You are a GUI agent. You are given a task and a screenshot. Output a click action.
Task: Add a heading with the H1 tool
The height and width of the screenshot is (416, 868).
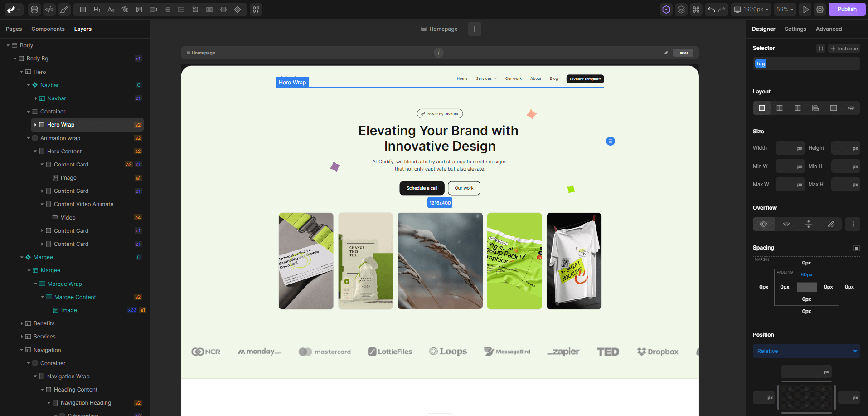pos(97,10)
